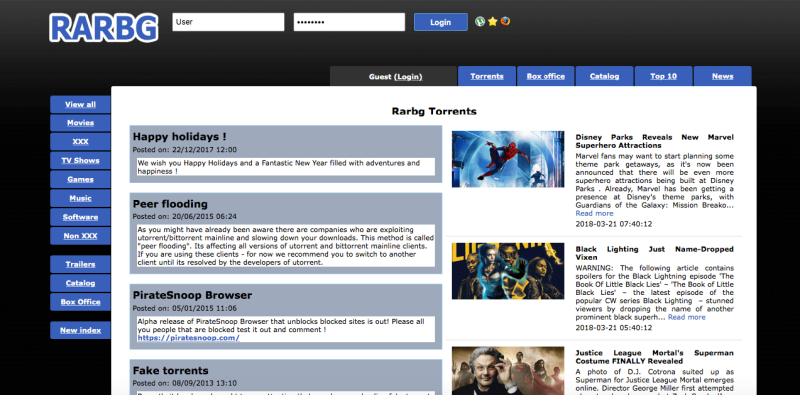
Task: Click Read more under the Disney Parks article
Action: pos(594,213)
